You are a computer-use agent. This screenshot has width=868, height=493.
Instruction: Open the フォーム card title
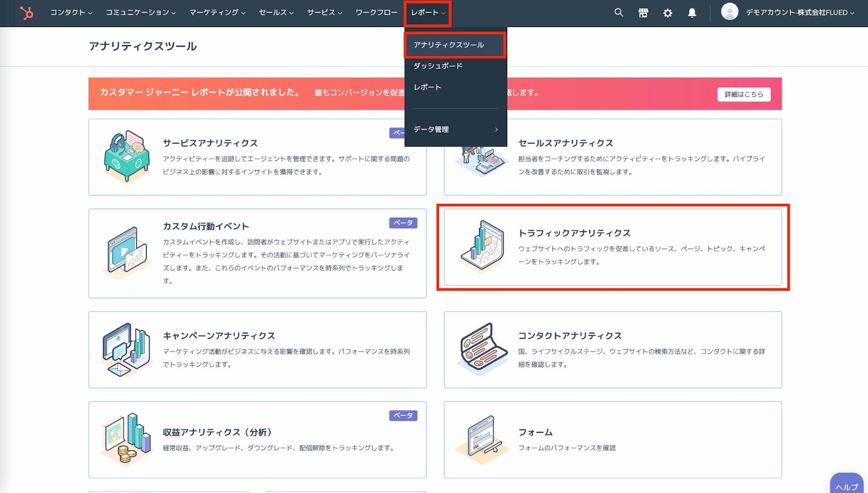tap(535, 432)
